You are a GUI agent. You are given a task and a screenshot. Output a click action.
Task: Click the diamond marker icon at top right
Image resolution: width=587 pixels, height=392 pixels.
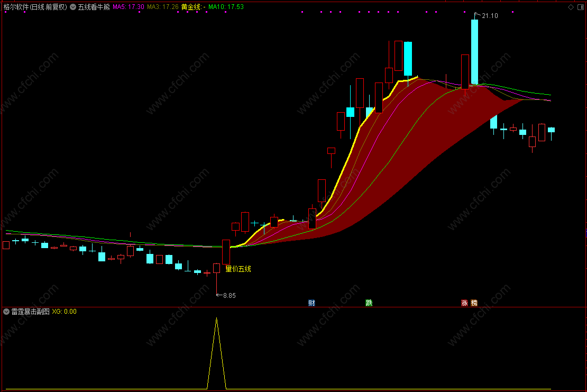click(x=571, y=7)
